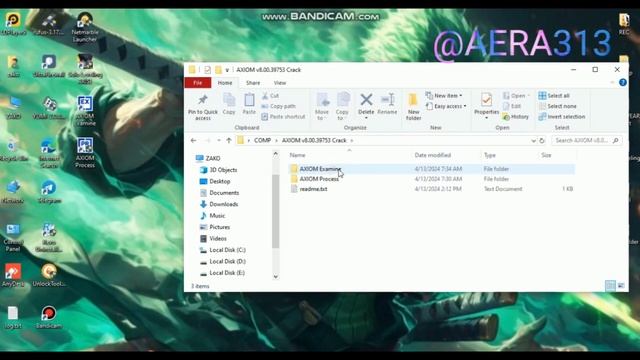640x360 pixels.
Task: Open quick access toolbar customize arrow
Action: [x=227, y=70]
